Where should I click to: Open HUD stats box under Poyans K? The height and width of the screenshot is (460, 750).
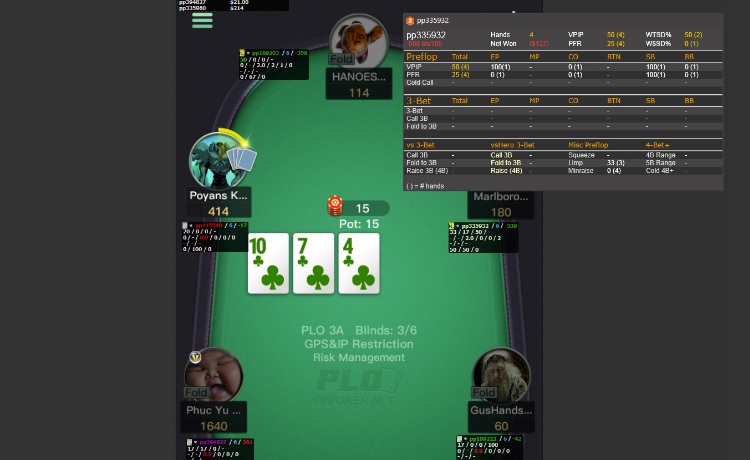pos(215,237)
